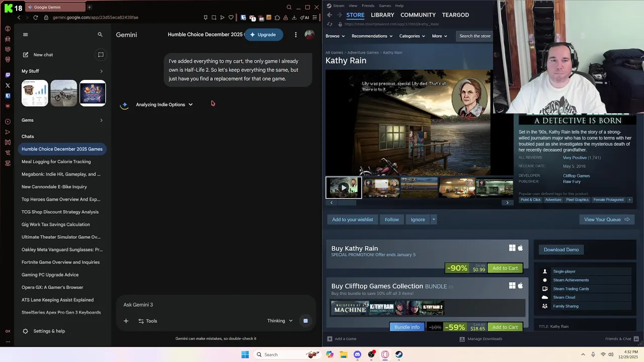
Task: Download the Kathy Rain demo
Action: 561,250
